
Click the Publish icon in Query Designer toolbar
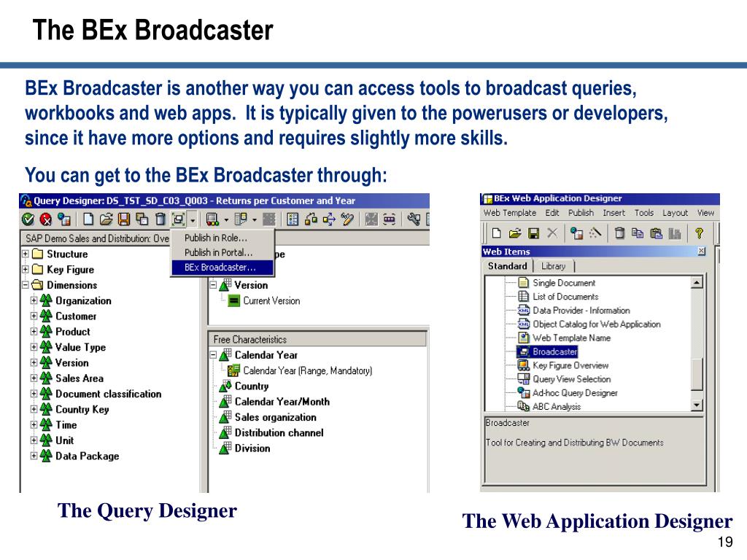pyautogui.click(x=178, y=219)
